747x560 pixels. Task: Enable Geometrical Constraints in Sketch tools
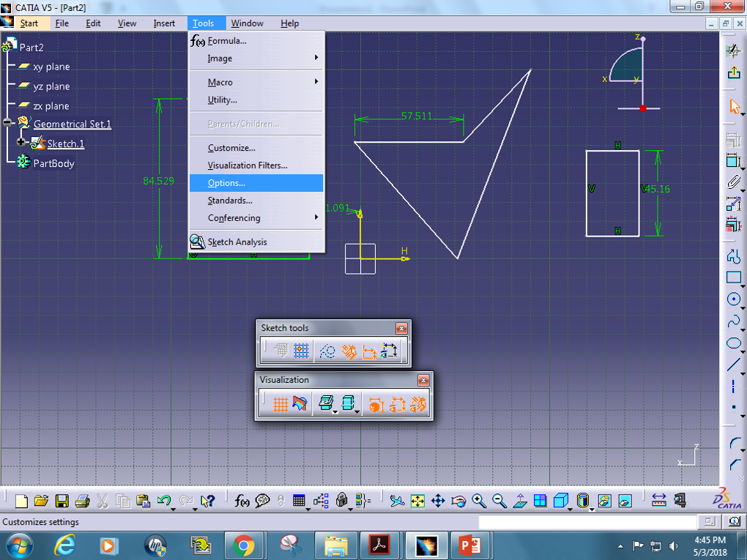tap(349, 351)
